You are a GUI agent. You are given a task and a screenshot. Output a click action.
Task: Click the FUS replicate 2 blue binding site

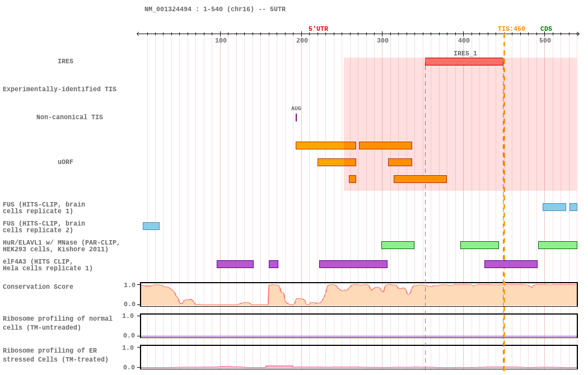pyautogui.click(x=151, y=226)
